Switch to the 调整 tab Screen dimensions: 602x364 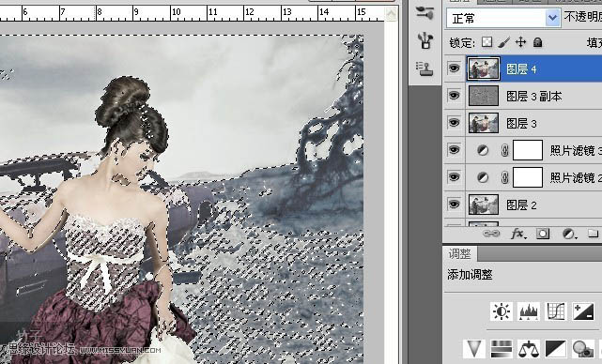[x=459, y=253]
